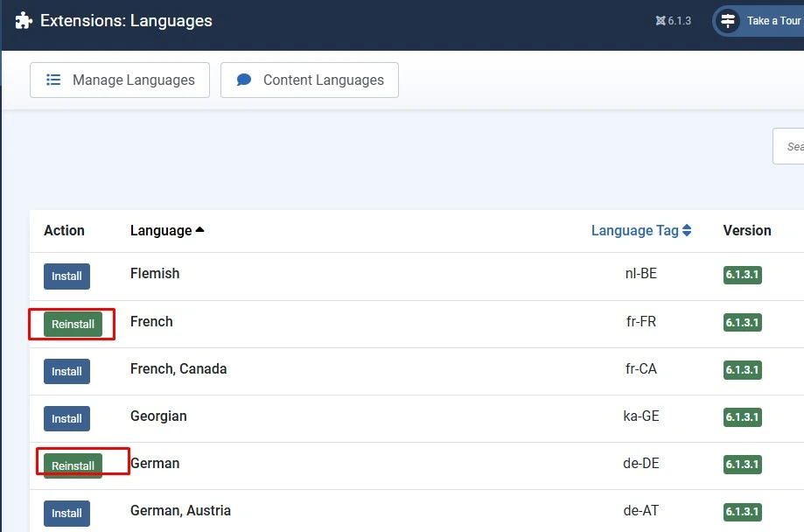This screenshot has width=804, height=532.
Task: Click the German de-DE version badge
Action: click(x=743, y=465)
